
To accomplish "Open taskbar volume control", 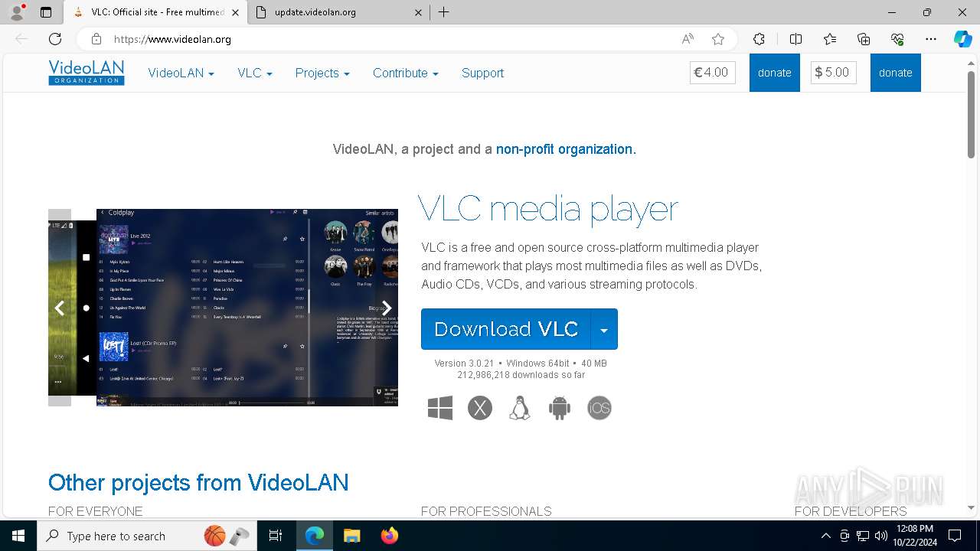I will [881, 536].
